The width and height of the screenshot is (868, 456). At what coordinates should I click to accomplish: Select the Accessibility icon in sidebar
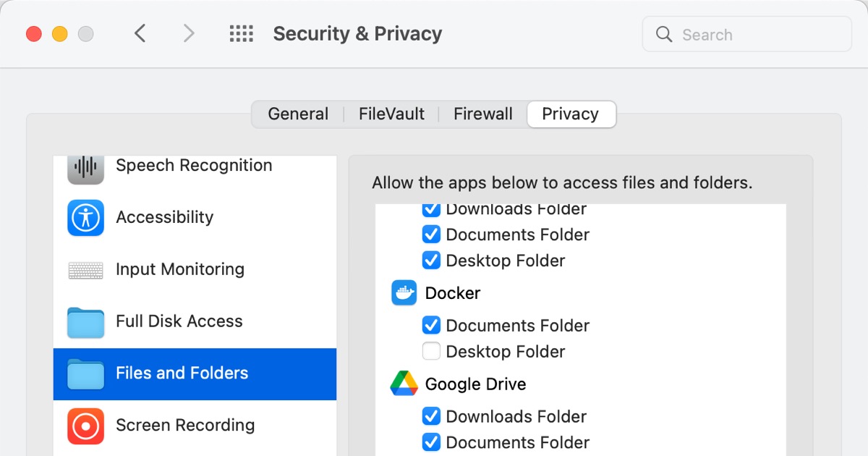coord(86,218)
